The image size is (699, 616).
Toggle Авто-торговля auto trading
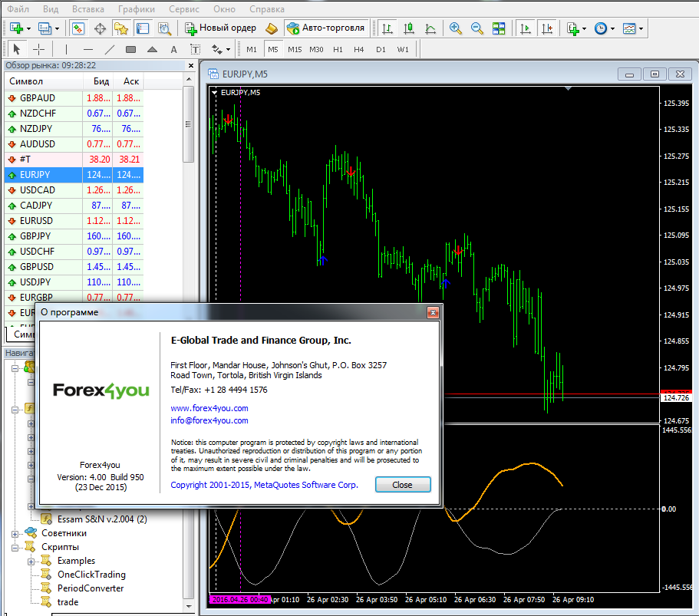point(326,28)
